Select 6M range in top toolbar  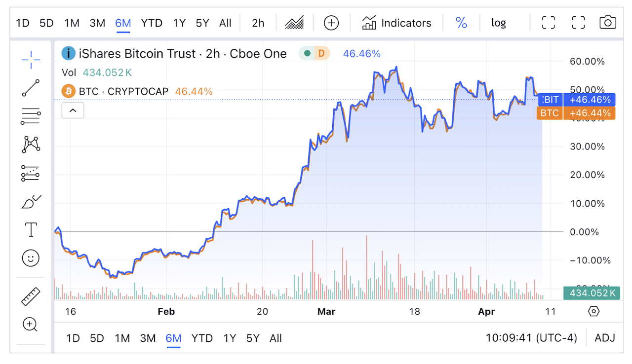tap(123, 23)
